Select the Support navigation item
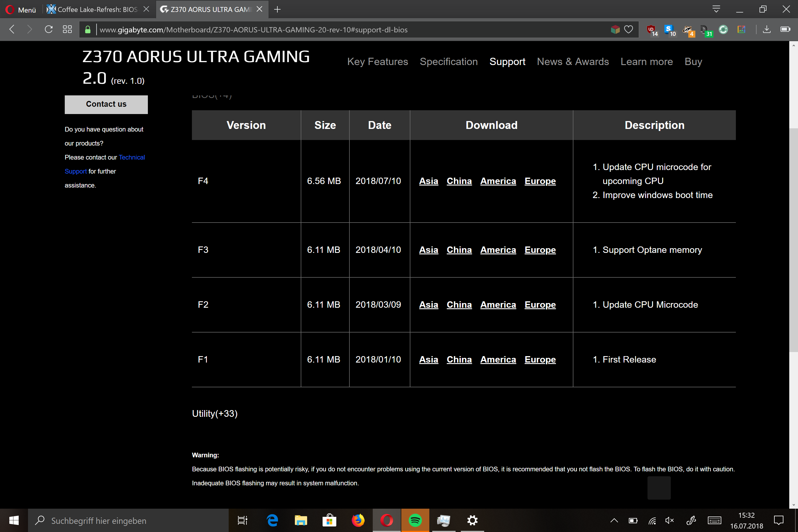The image size is (798, 532). 507,62
